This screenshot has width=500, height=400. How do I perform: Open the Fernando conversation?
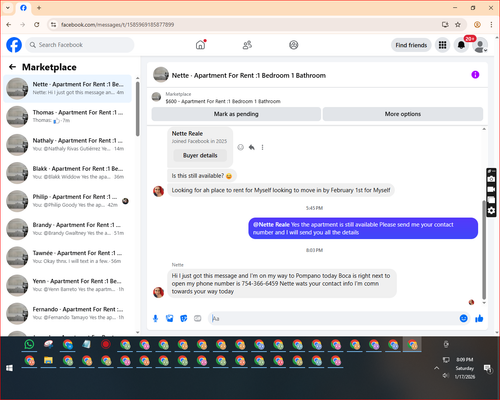coord(68,313)
